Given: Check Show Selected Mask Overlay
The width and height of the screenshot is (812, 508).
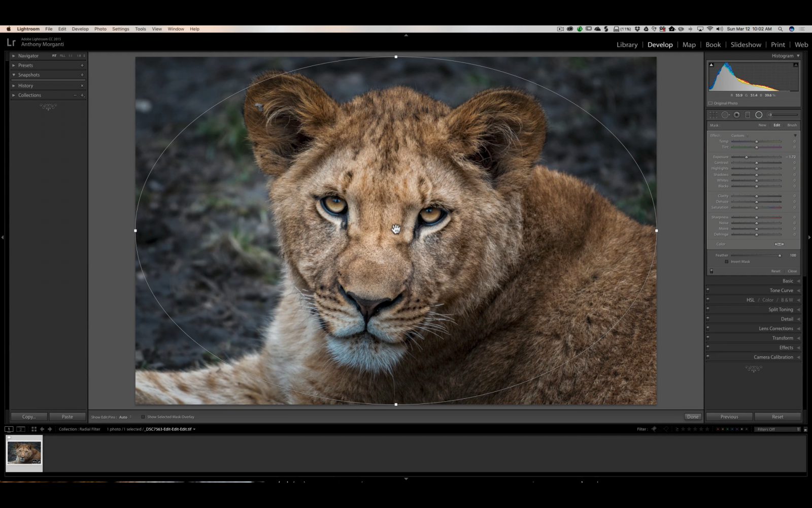Looking at the screenshot, I should point(143,417).
